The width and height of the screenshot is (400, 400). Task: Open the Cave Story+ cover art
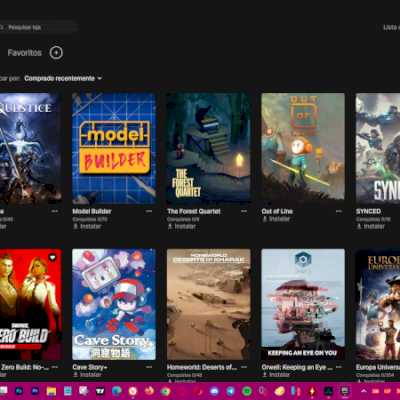tap(114, 304)
